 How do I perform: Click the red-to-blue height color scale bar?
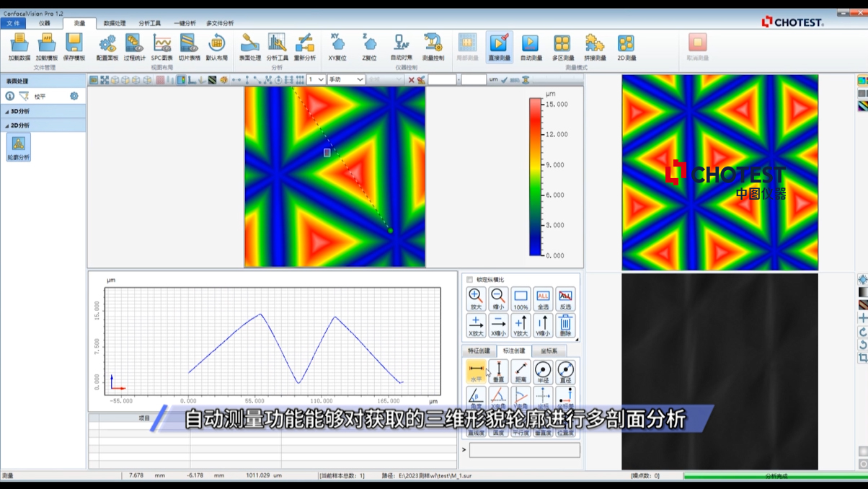click(x=536, y=177)
